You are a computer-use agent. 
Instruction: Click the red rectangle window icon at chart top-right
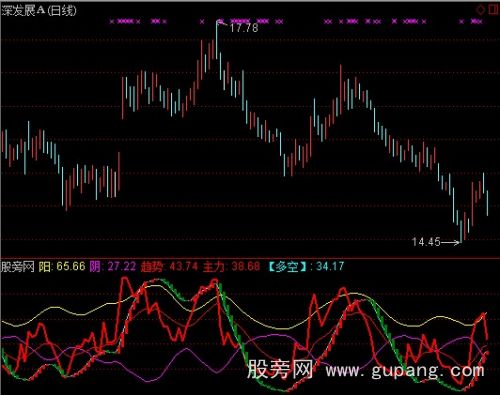pos(493,9)
